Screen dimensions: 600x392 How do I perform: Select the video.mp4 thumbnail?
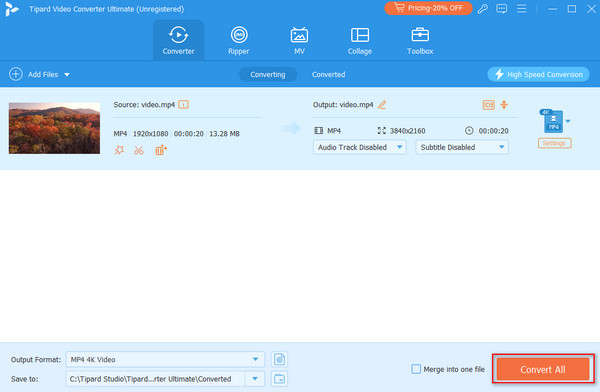pos(54,128)
